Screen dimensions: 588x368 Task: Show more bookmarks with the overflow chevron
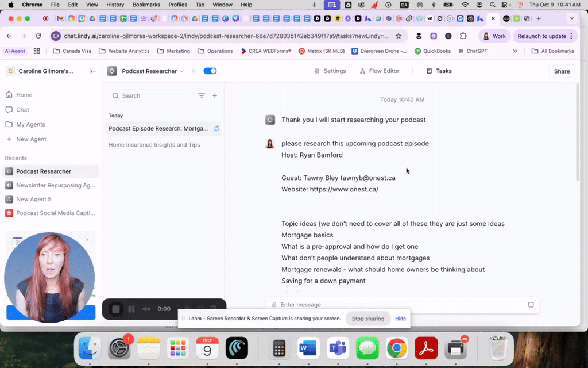pos(515,51)
